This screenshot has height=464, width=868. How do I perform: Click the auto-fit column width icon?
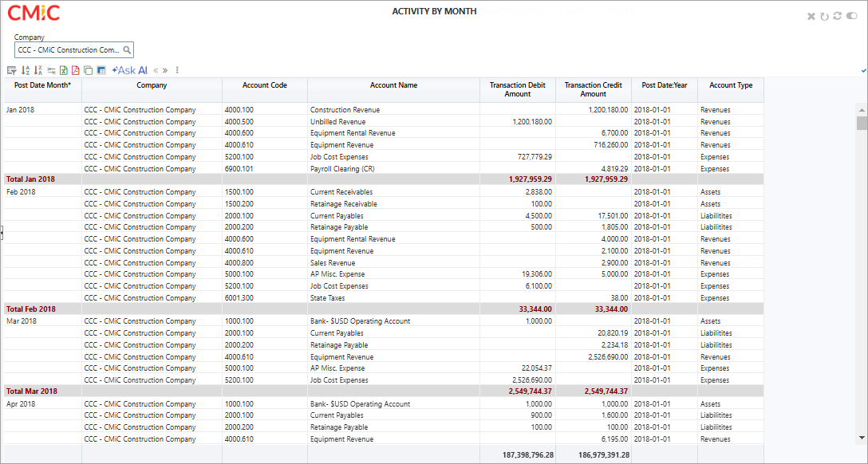pos(52,70)
